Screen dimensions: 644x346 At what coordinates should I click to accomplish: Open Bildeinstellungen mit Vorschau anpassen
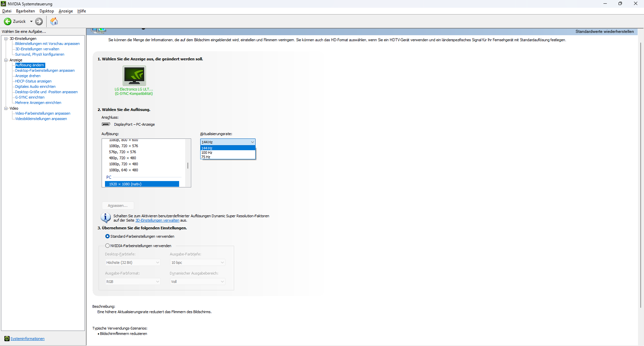[47, 44]
